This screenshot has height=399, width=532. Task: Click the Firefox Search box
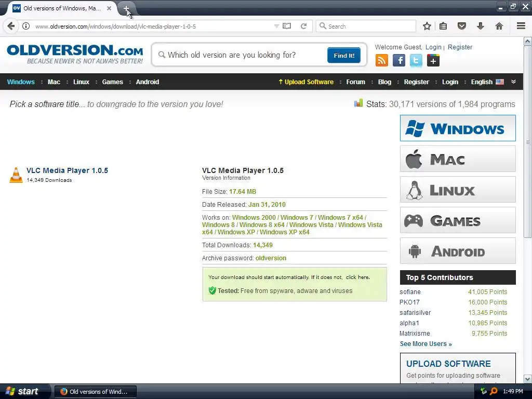tap(366, 26)
